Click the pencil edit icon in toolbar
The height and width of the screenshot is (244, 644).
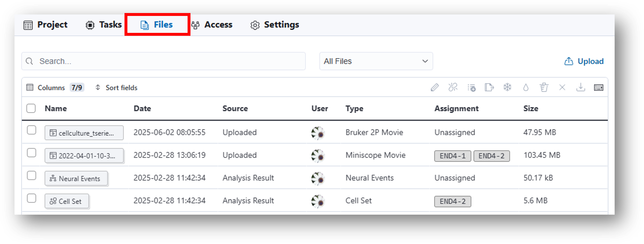[x=435, y=87]
